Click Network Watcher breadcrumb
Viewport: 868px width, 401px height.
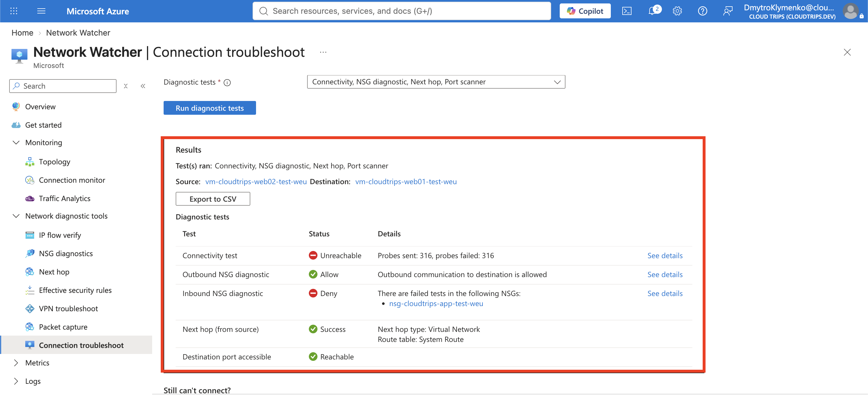78,33
